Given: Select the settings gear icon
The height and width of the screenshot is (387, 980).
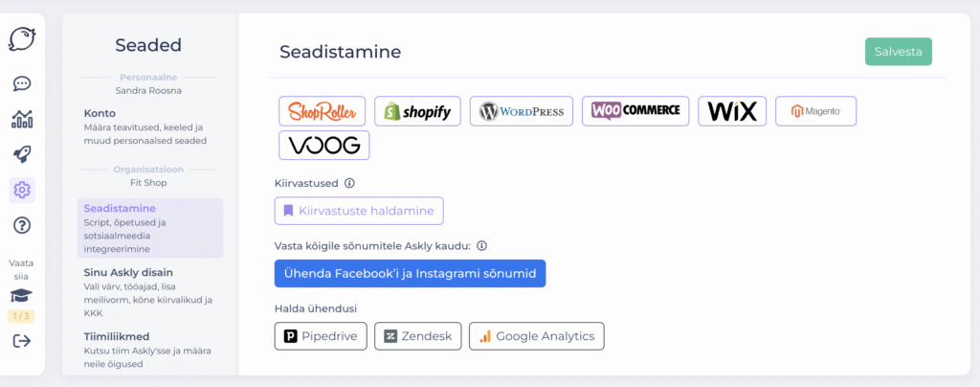Looking at the screenshot, I should [22, 190].
